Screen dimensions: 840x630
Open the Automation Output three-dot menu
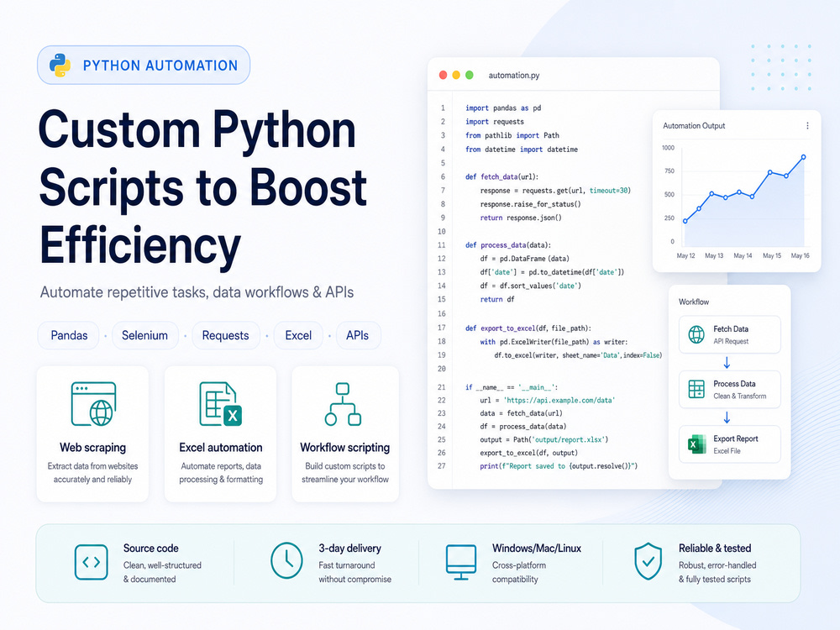coord(807,126)
